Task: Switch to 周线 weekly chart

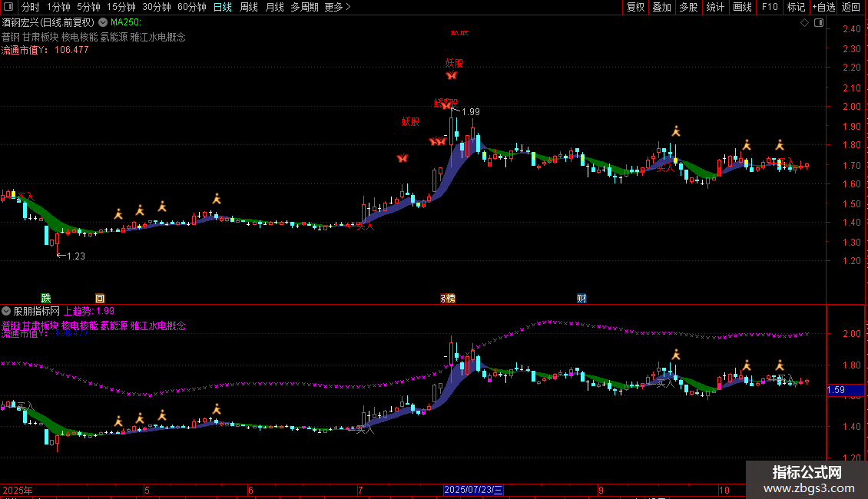Action: click(x=249, y=7)
